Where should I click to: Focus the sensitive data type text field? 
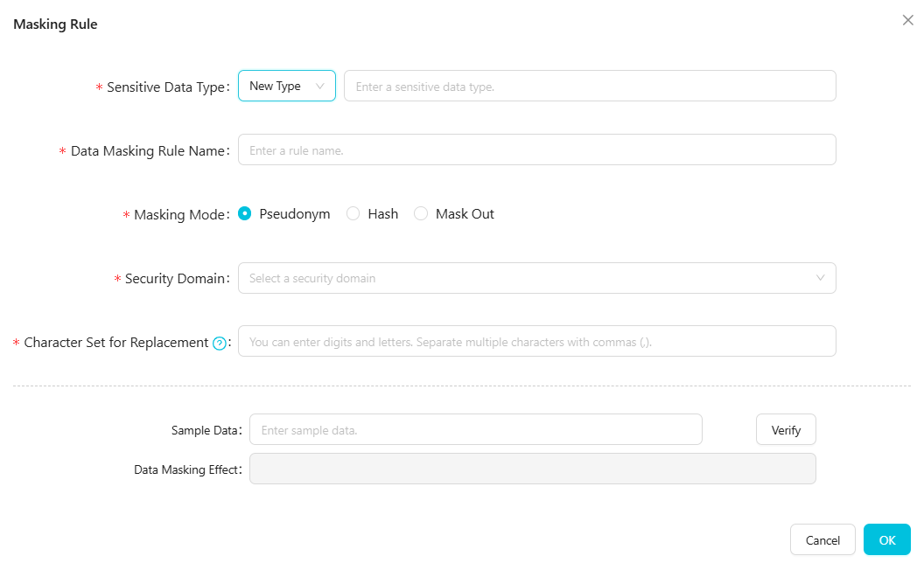(x=590, y=86)
